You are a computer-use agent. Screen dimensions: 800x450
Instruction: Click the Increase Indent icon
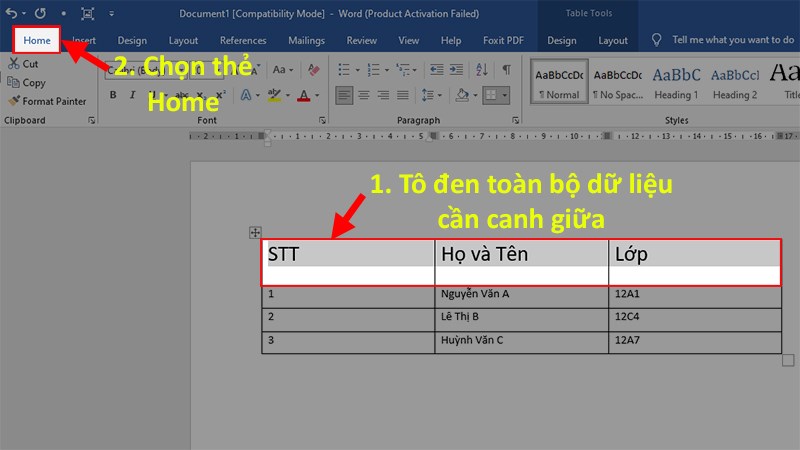click(457, 70)
